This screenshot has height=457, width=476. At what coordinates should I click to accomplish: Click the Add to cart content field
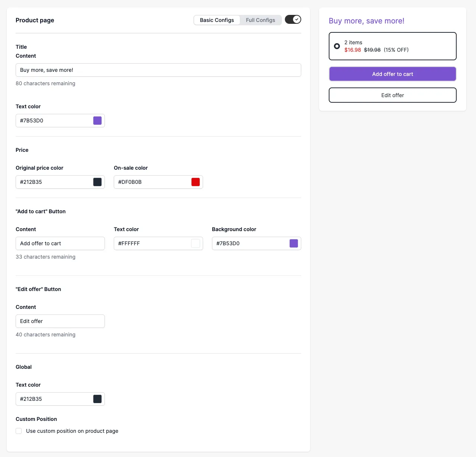tap(60, 243)
